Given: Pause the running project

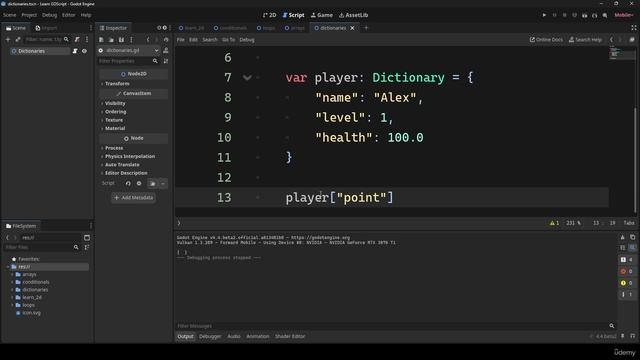Looking at the screenshot, I should 554,15.
